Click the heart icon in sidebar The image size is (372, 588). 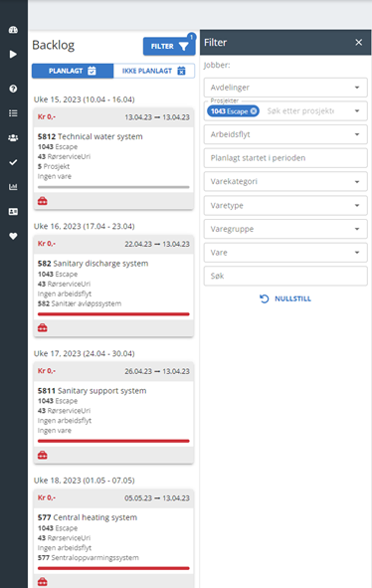coord(13,236)
